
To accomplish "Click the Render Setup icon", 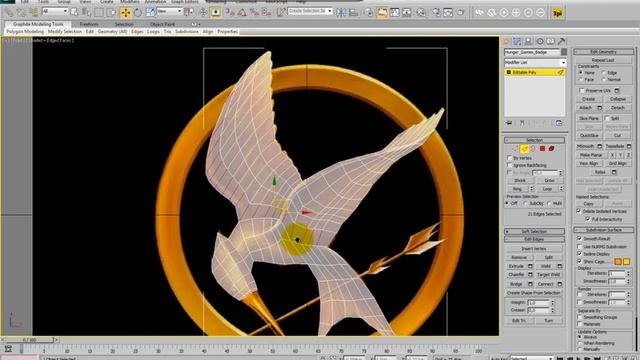I will coord(436,13).
